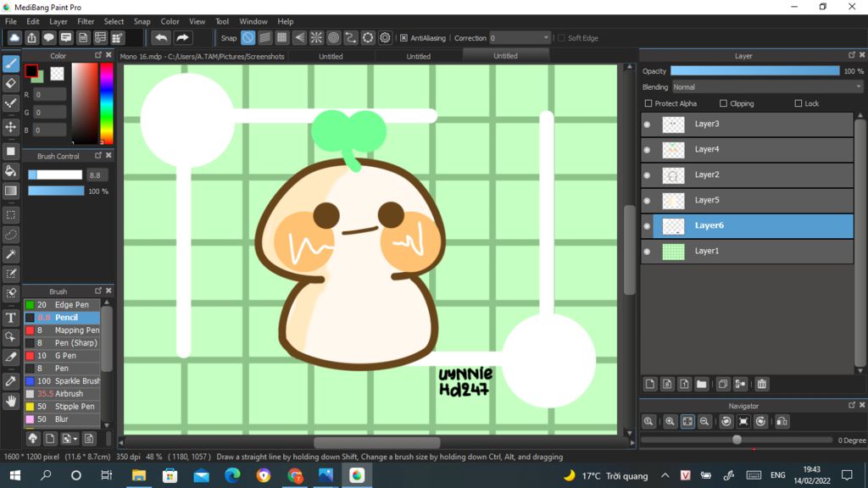The image size is (868, 488).
Task: Open Windows Start menu
Action: 15,475
